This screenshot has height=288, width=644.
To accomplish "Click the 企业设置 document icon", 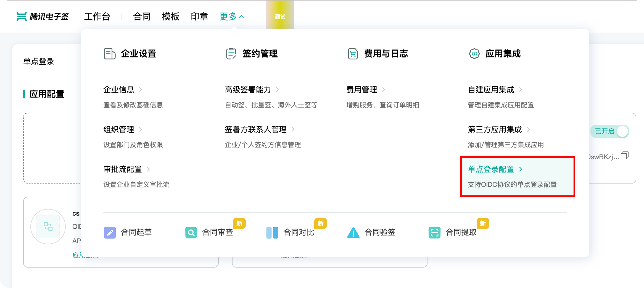I will [x=110, y=54].
